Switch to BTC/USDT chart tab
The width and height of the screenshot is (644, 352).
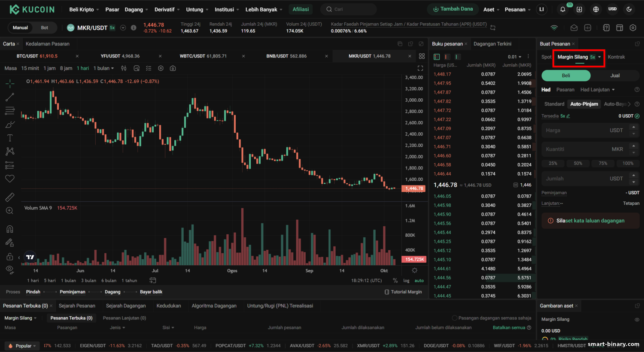pos(37,56)
